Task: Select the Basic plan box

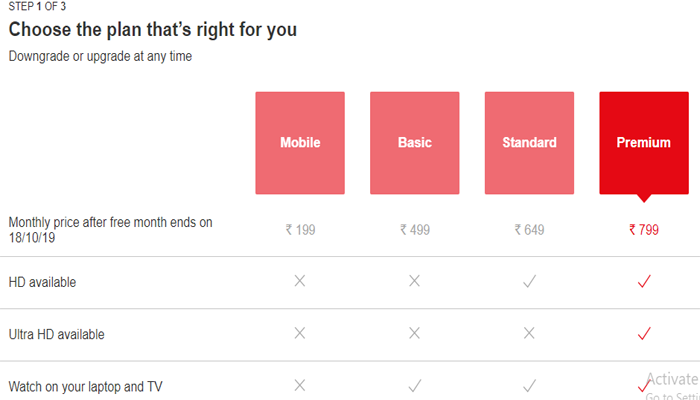Action: pos(415,143)
